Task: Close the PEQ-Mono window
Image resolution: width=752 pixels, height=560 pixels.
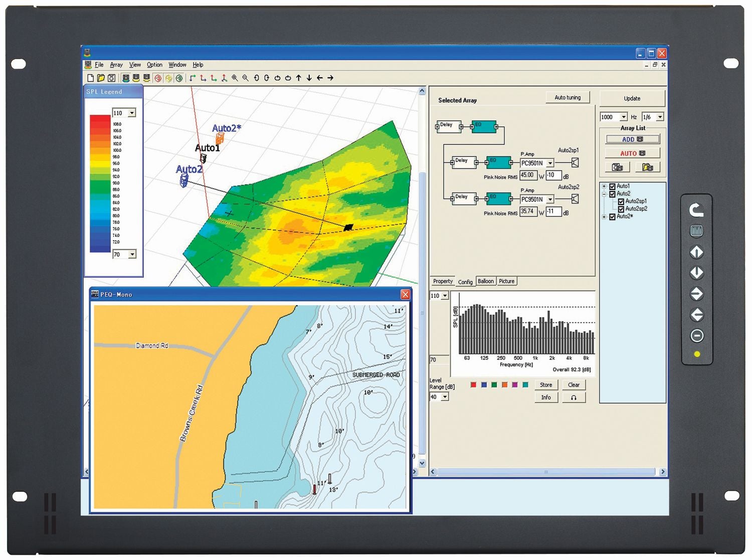Action: (405, 295)
